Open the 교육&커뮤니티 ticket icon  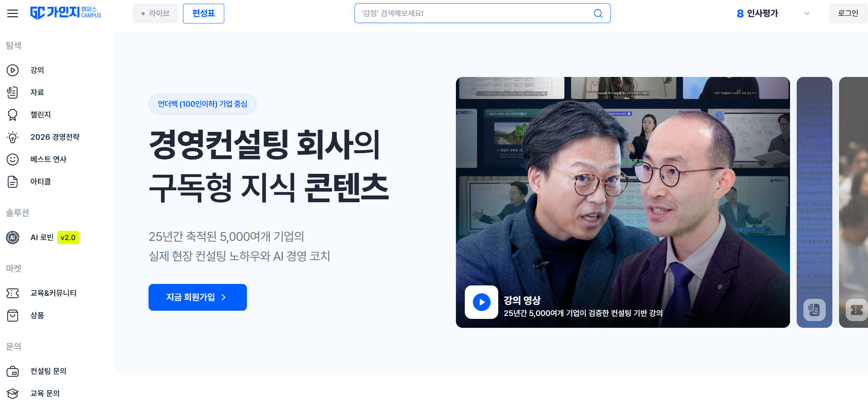click(13, 293)
